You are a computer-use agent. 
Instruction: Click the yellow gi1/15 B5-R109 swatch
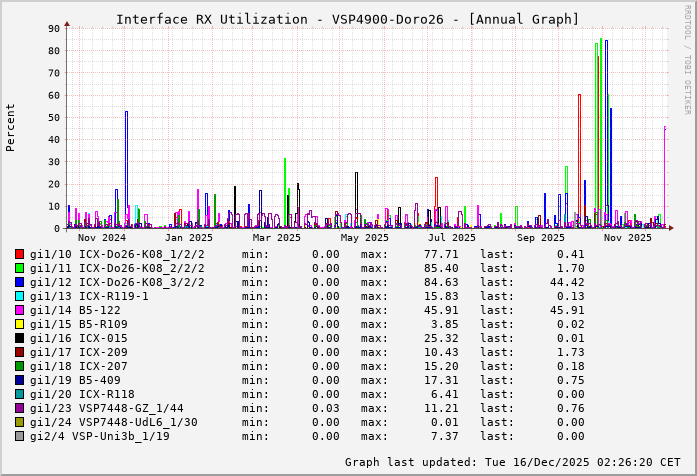[x=20, y=324]
